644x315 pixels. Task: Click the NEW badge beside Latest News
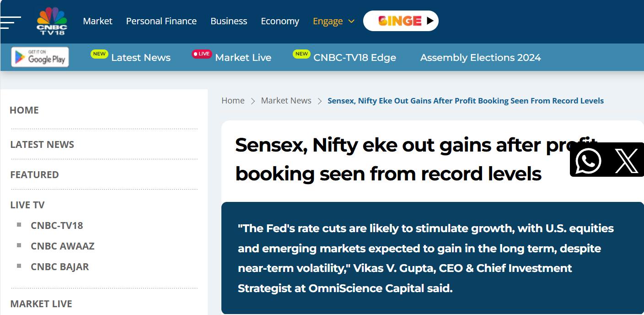[x=99, y=54]
